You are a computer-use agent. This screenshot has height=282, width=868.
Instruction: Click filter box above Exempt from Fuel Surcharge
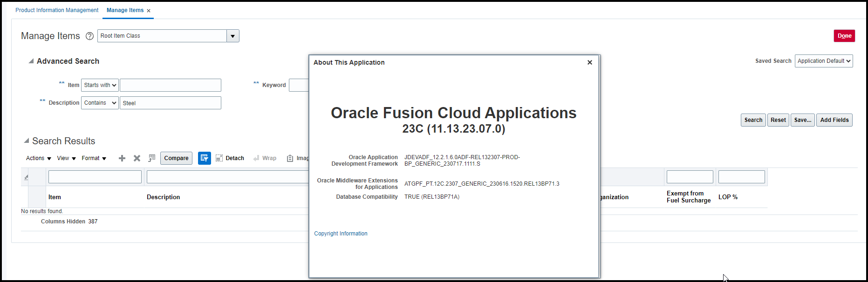tap(690, 177)
